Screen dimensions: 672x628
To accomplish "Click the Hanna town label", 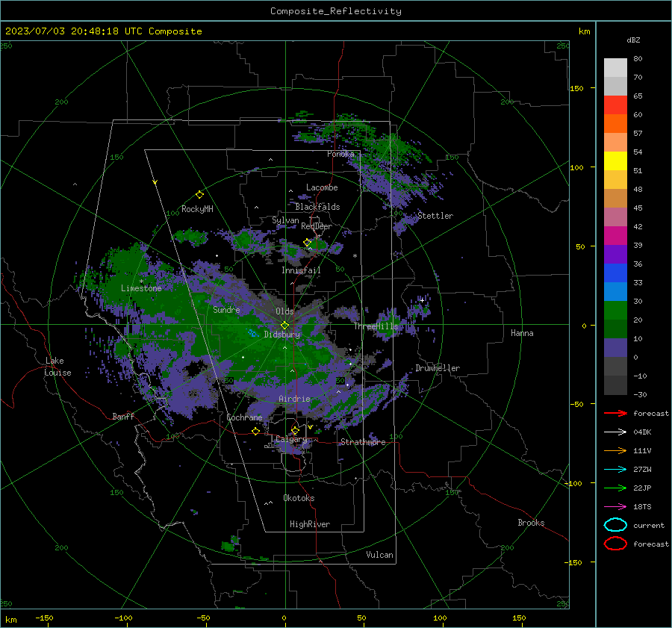I will point(522,333).
